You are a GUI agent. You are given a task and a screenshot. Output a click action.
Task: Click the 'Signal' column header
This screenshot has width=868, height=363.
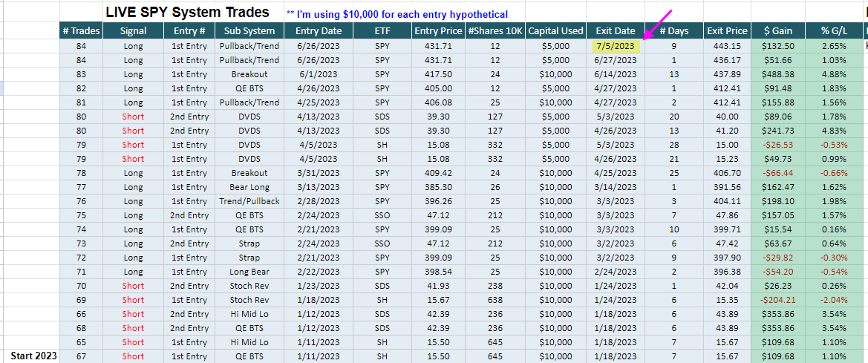tap(134, 31)
